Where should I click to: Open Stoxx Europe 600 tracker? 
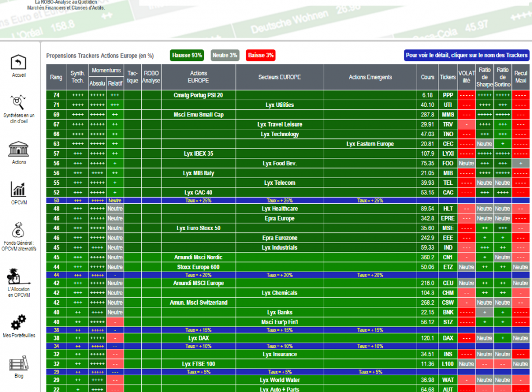pyautogui.click(x=198, y=267)
